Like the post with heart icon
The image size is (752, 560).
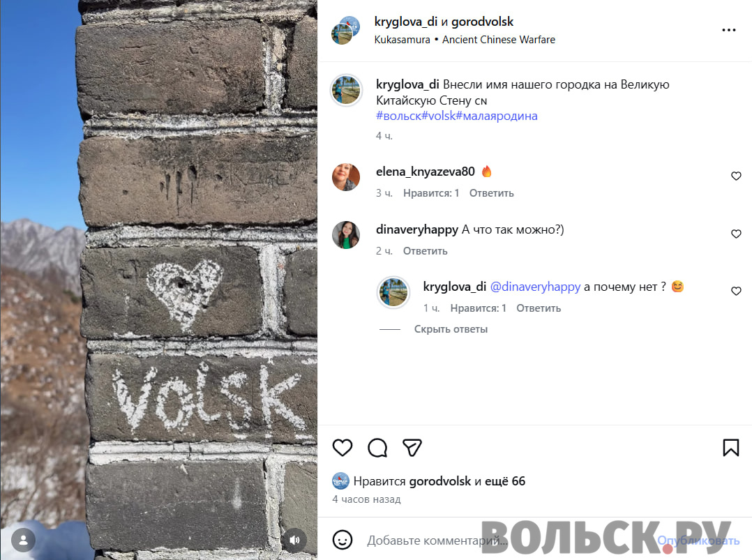point(343,448)
